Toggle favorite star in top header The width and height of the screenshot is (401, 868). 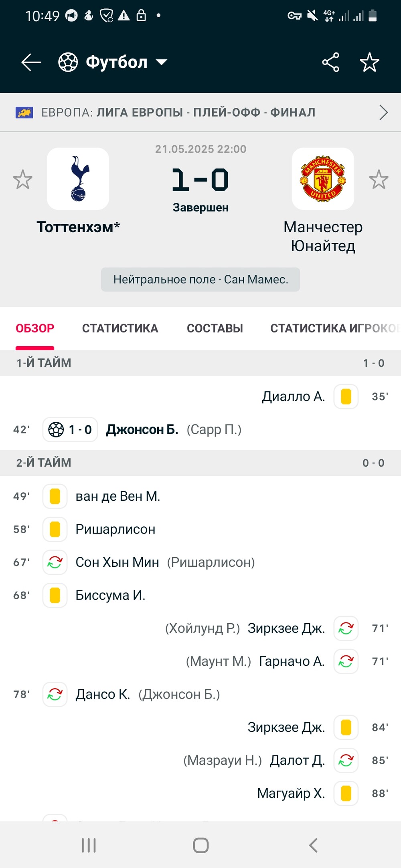[369, 62]
